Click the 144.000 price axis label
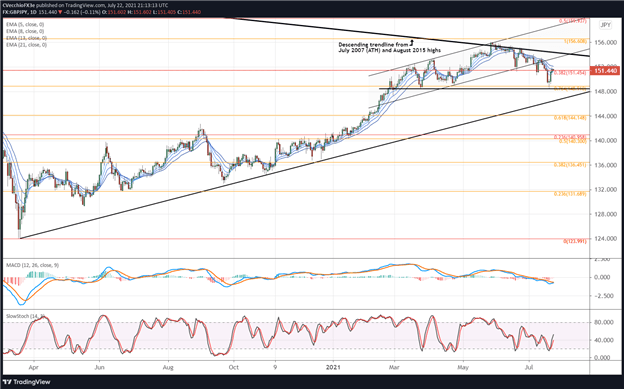 pyautogui.click(x=605, y=116)
